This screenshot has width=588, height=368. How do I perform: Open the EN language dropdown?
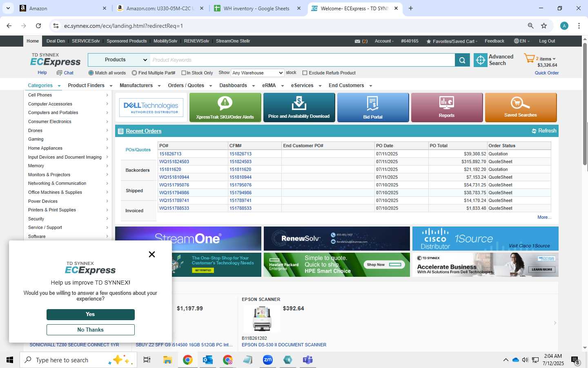[521, 41]
